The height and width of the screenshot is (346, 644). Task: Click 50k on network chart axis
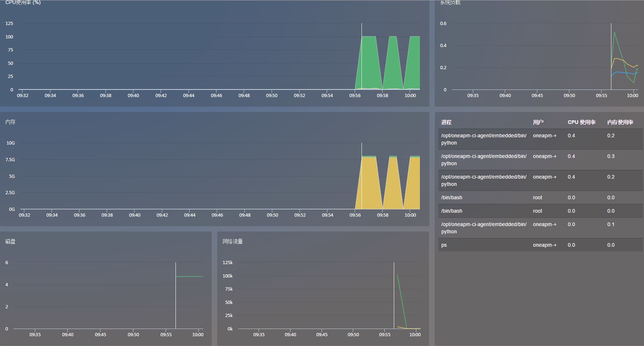click(229, 302)
